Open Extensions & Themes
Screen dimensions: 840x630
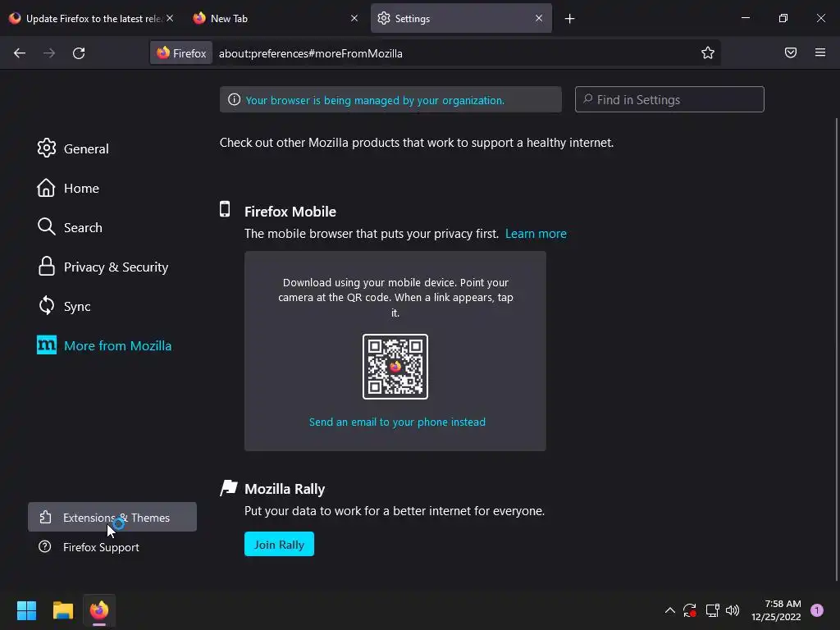112,517
